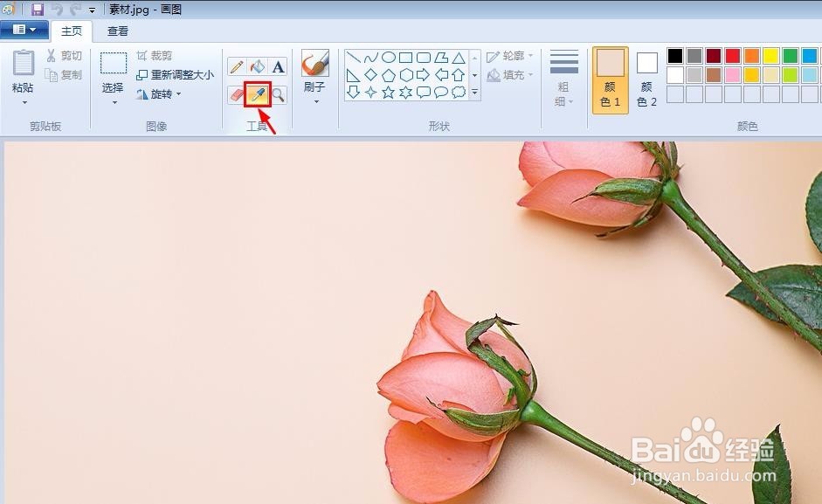Screen dimensions: 822x504
Task: Pick the Up arrow shape
Action: pyautogui.click(x=459, y=75)
